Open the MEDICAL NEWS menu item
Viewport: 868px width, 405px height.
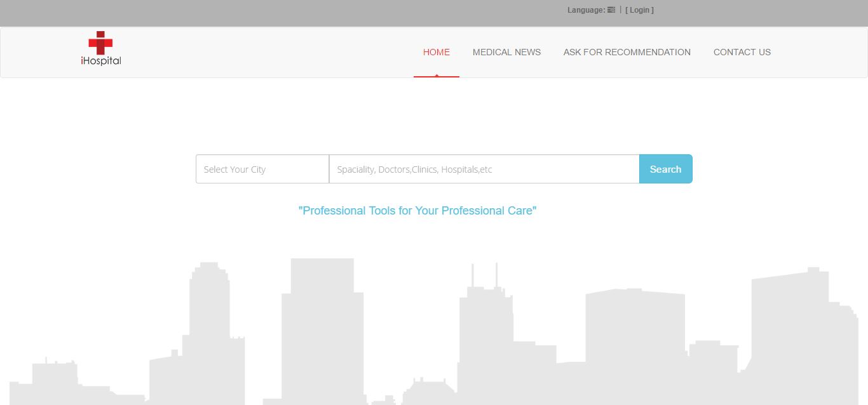506,52
